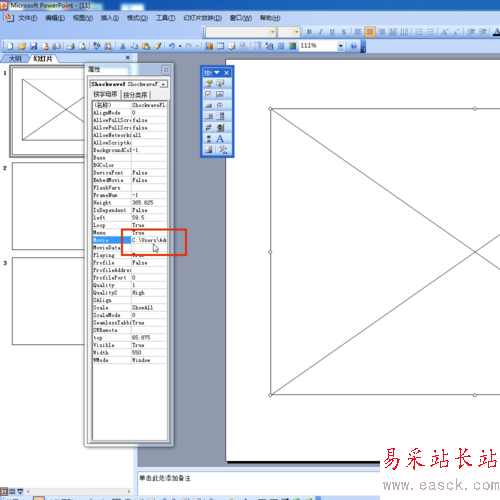The image size is (500, 500).
Task: Click the Format Painter brush icon
Action: pos(158,46)
